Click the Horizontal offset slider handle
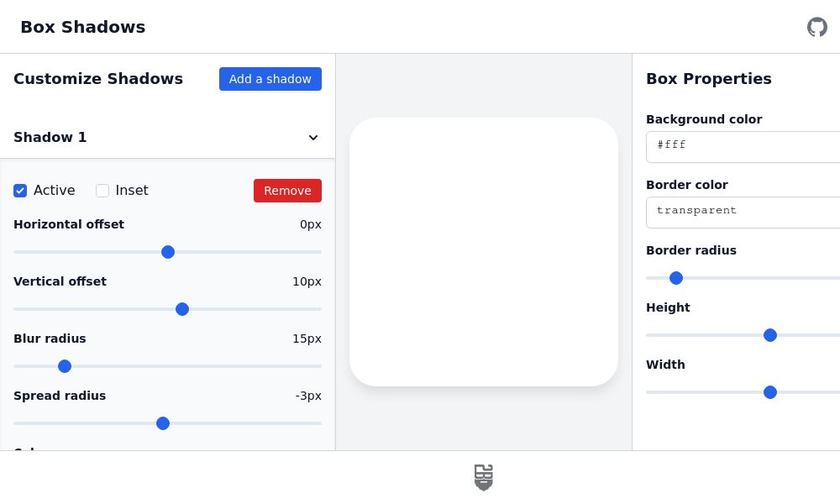Screen dimensions: 840x504 168,252
